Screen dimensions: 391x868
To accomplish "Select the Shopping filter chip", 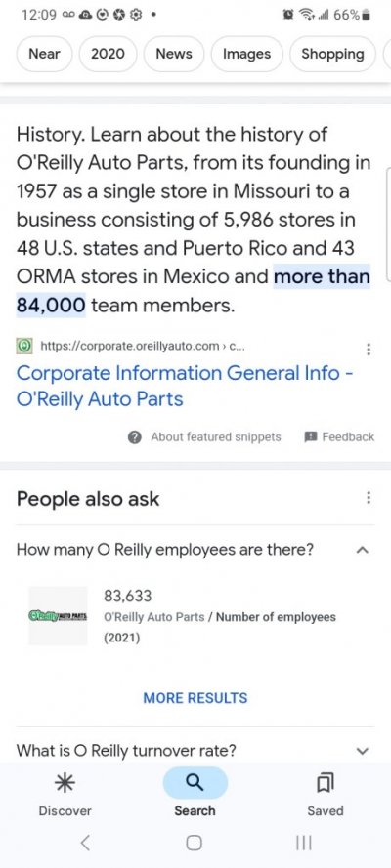I will 333,54.
